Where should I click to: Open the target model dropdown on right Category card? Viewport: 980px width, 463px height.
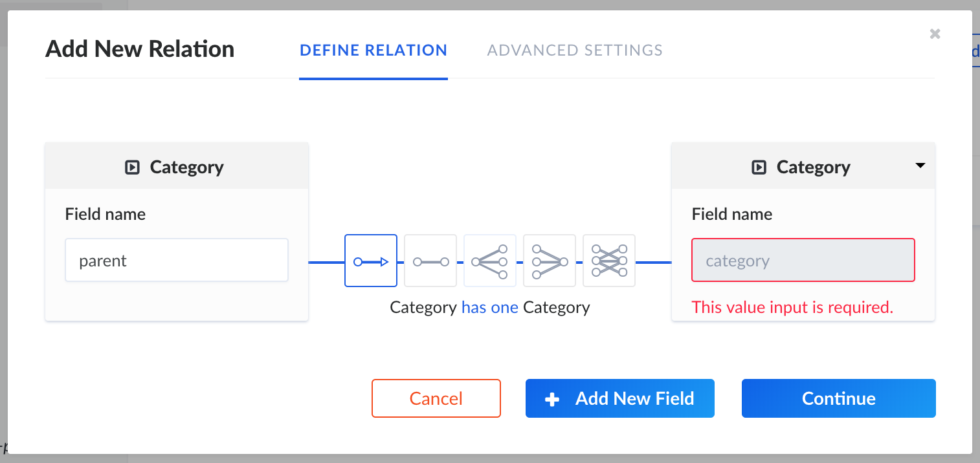920,166
